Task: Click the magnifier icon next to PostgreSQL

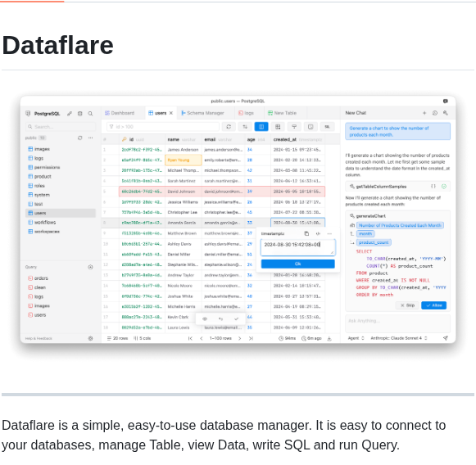Action: (90, 114)
